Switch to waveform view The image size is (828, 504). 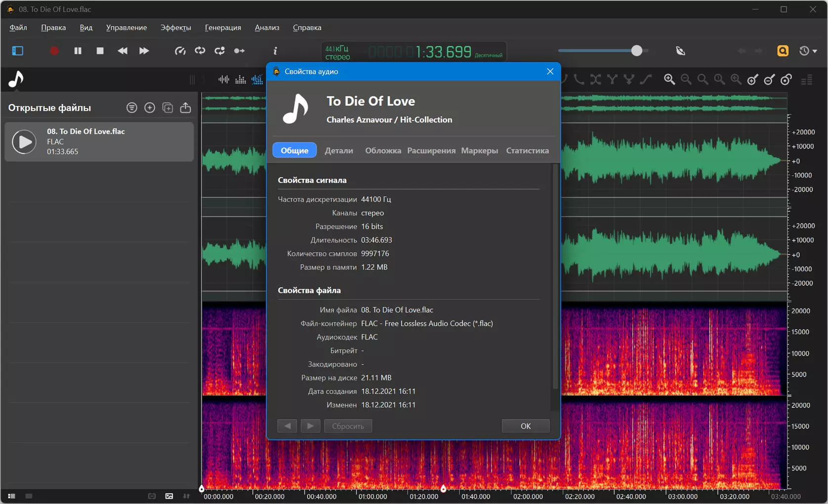click(224, 80)
